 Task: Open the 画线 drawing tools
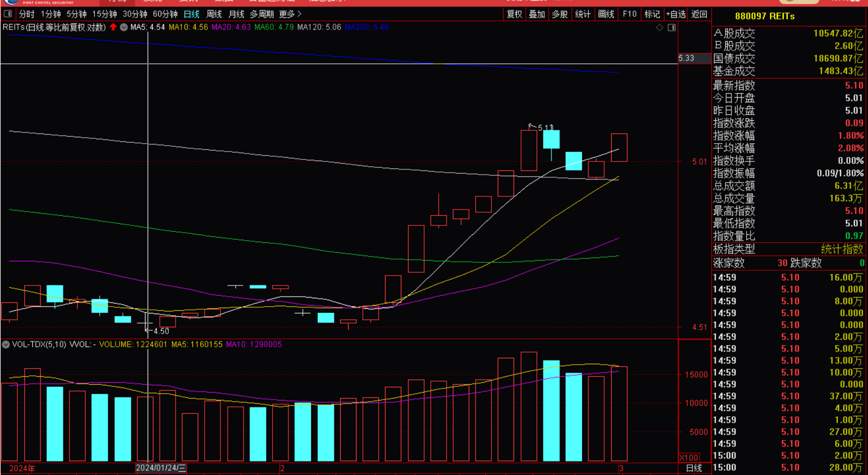(606, 14)
